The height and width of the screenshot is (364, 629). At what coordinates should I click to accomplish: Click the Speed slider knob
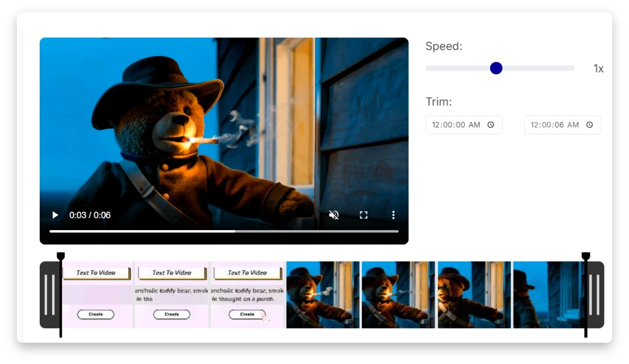[496, 68]
